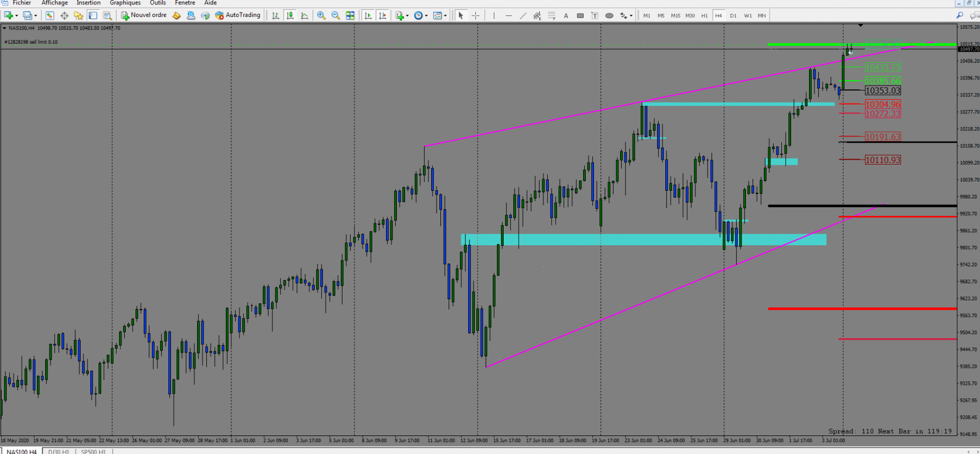The height and width of the screenshot is (454, 980).
Task: Select the text label tool
Action: [595, 15]
